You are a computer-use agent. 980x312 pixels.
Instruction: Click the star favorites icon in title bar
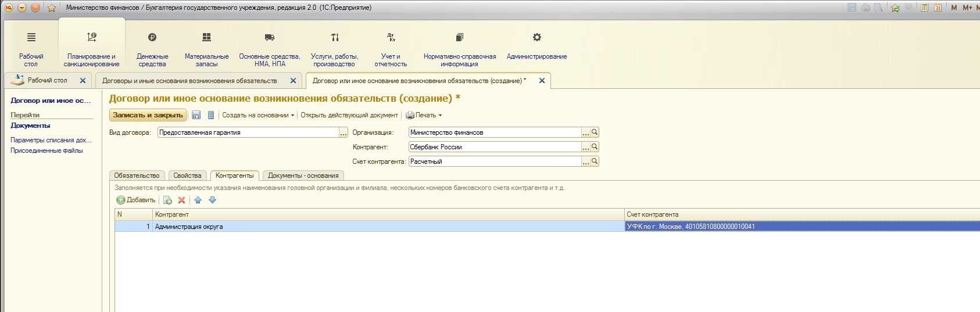(x=51, y=8)
